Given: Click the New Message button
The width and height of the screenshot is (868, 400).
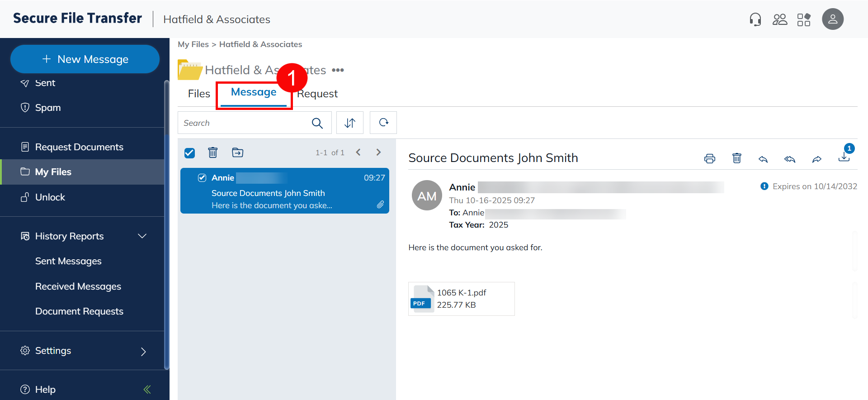Looking at the screenshot, I should tap(85, 59).
